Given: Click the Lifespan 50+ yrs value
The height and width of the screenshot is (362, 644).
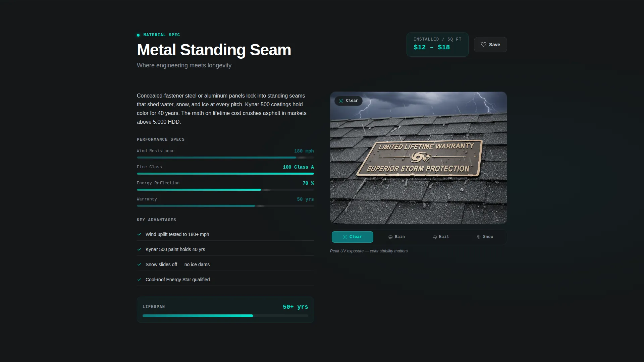Looking at the screenshot, I should [x=295, y=307].
